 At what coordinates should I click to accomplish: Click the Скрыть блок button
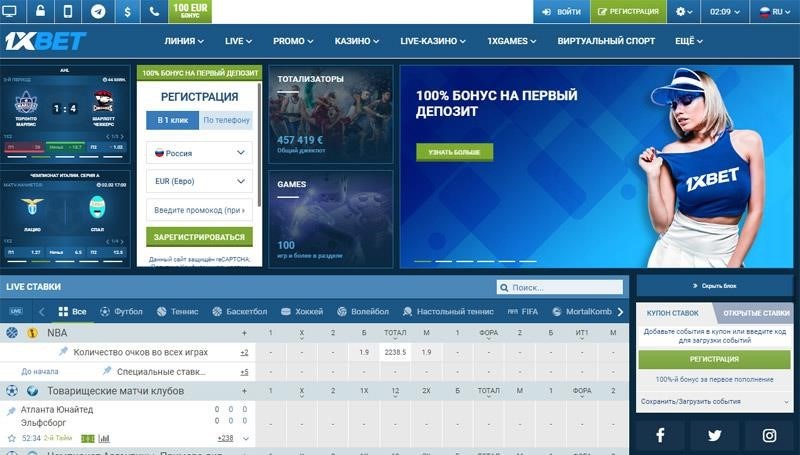click(x=714, y=286)
